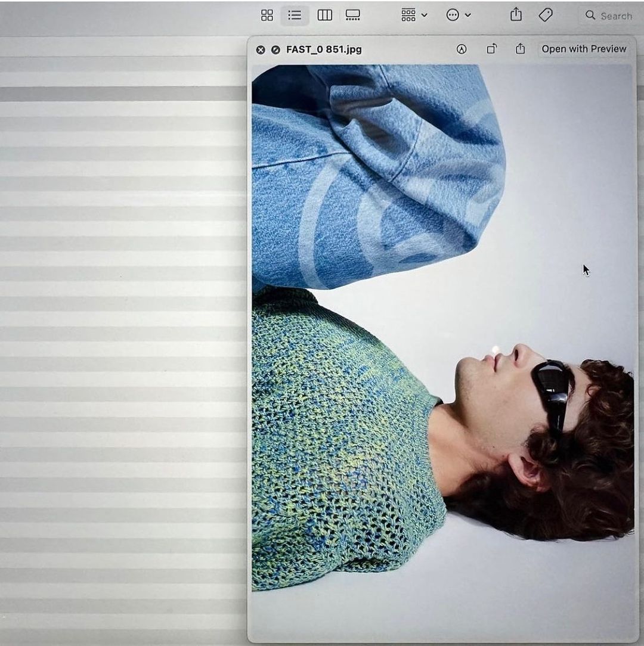Open Markup tool in Quick Look
Viewport: 644px width, 646px height.
click(x=462, y=49)
